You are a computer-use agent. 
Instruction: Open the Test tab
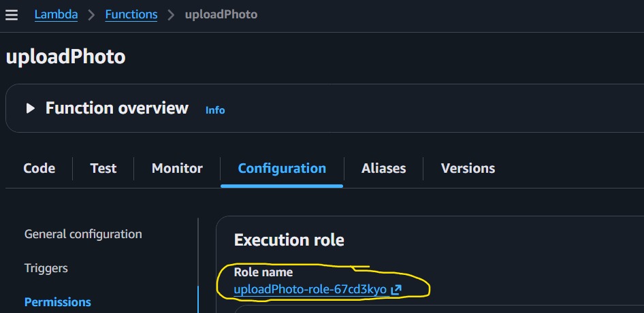[103, 168]
